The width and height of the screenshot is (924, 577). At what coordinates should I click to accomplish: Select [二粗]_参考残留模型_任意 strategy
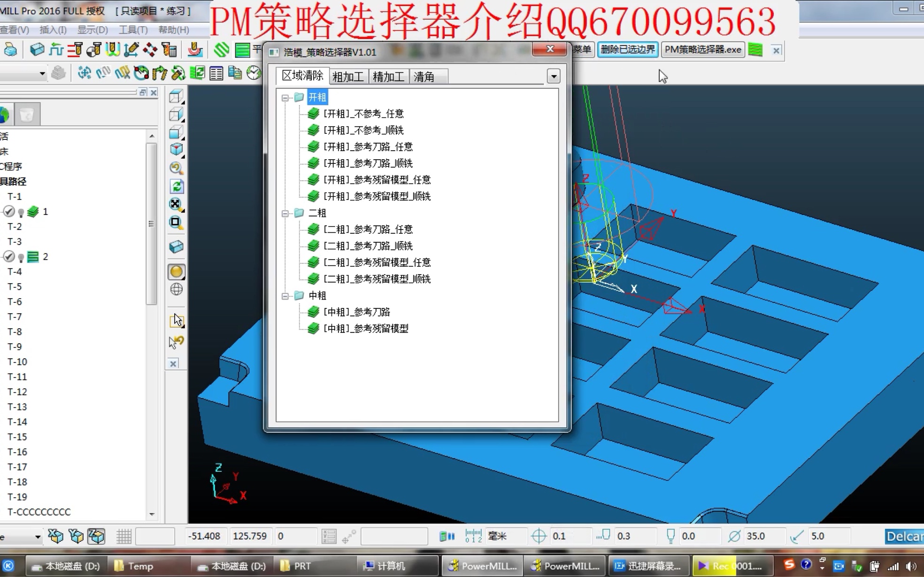(x=377, y=262)
